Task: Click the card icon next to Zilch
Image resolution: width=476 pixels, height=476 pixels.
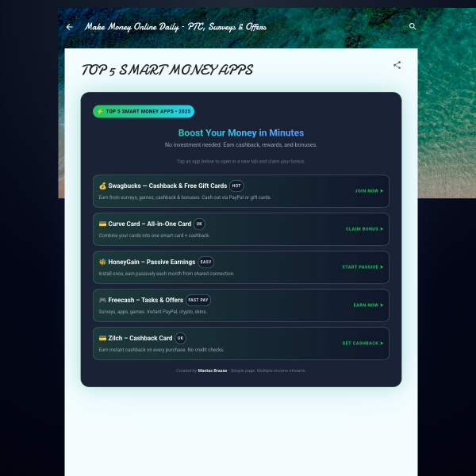Action: (102, 338)
